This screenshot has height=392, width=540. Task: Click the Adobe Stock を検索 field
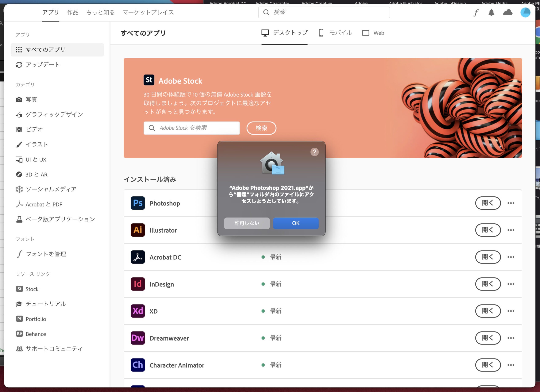(x=192, y=128)
